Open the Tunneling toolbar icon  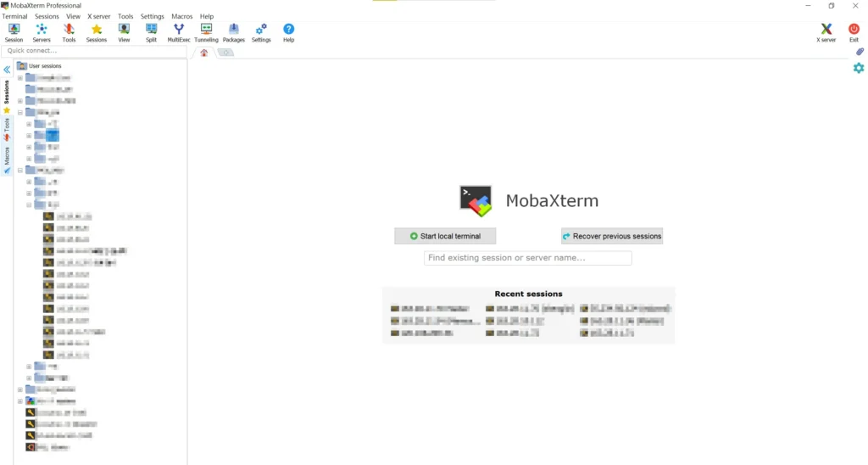click(x=206, y=32)
